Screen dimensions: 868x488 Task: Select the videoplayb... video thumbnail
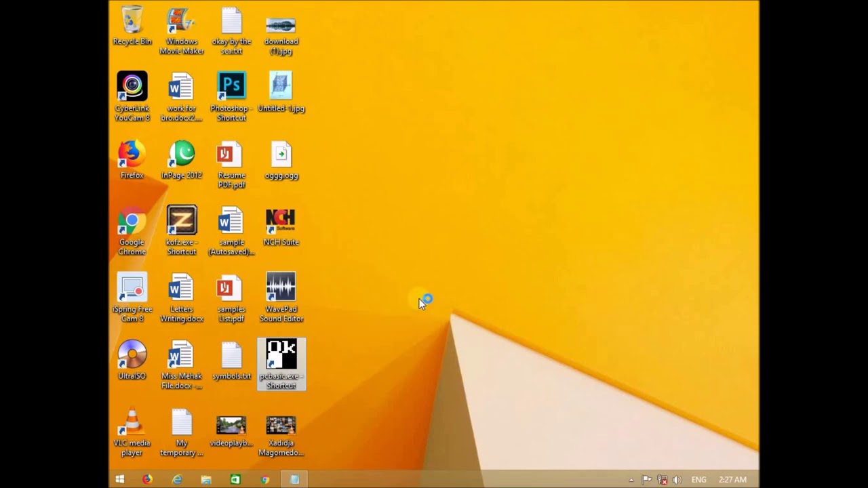[231, 432]
